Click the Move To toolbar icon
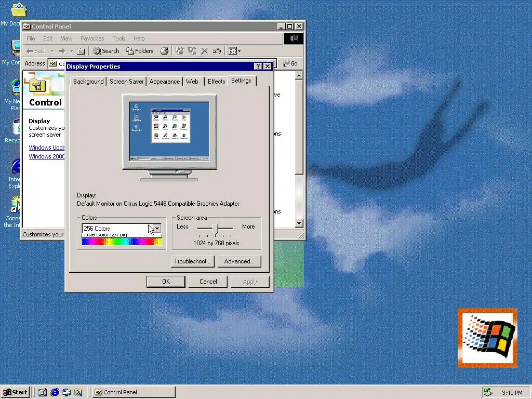 (179, 51)
